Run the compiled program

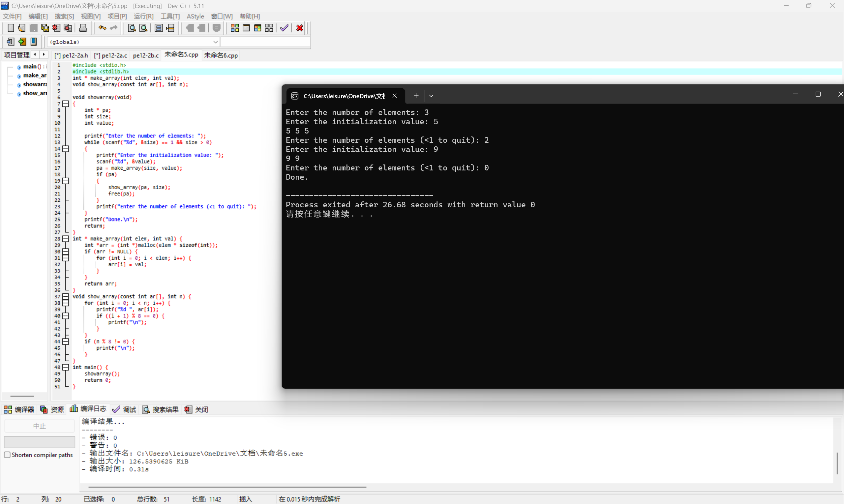coord(247,28)
